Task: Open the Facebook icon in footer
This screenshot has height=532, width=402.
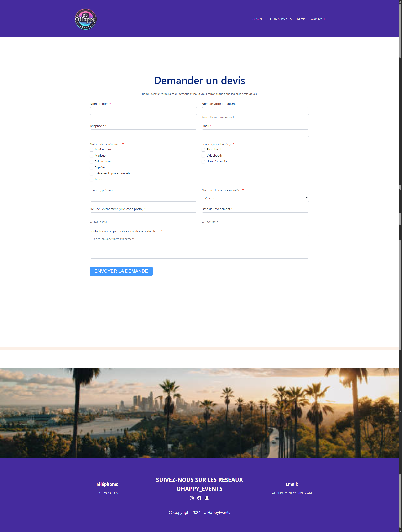Action: pos(199,498)
